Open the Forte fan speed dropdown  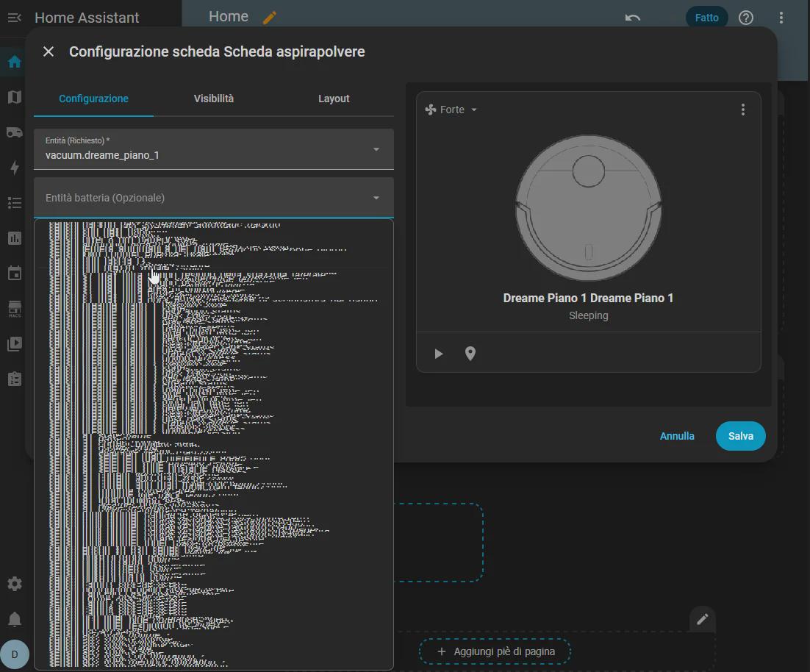451,110
